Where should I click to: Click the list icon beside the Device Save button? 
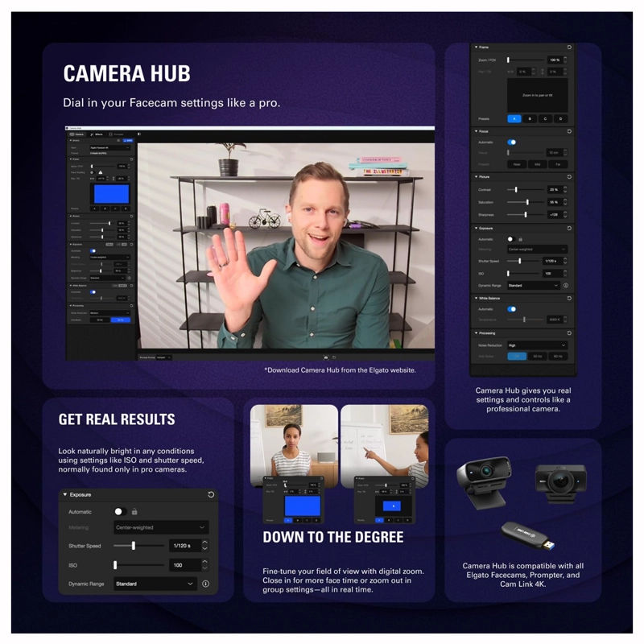(x=118, y=140)
